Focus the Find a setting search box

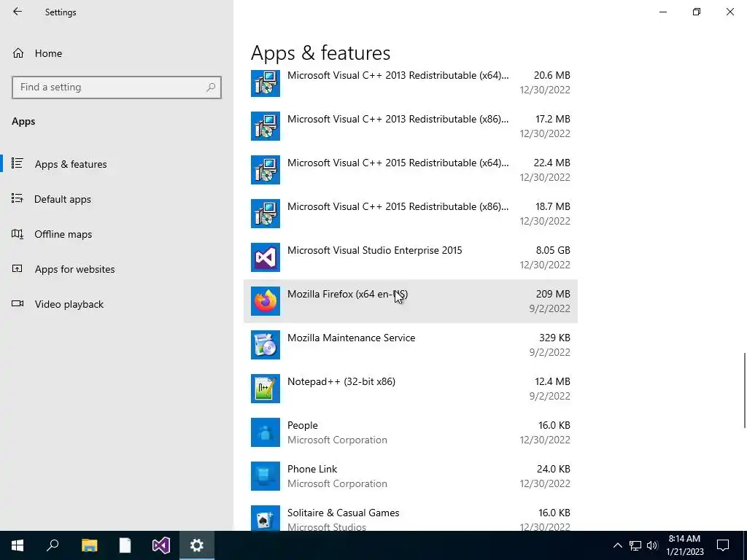[116, 87]
